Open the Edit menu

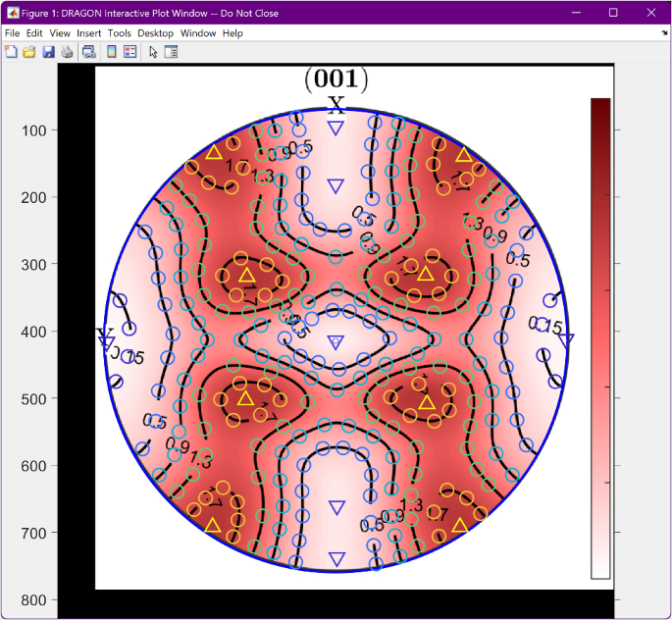point(34,33)
